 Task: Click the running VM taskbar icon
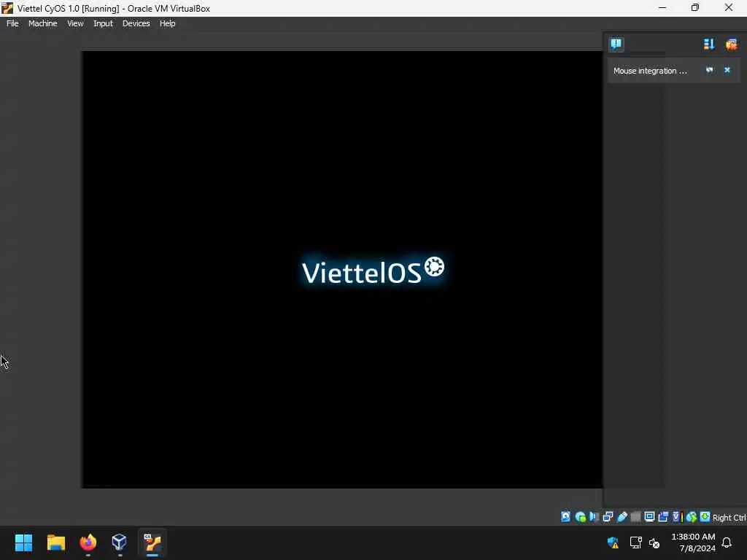click(152, 542)
